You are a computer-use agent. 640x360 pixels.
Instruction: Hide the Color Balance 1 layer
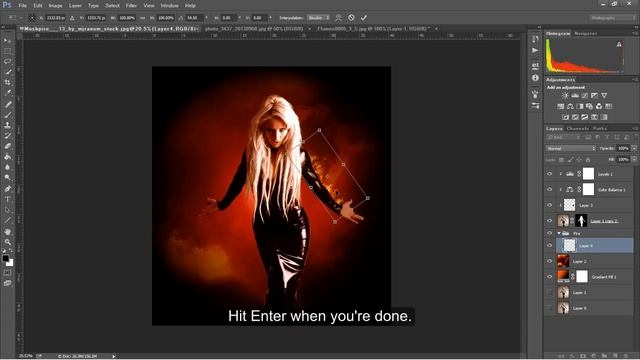pyautogui.click(x=549, y=189)
